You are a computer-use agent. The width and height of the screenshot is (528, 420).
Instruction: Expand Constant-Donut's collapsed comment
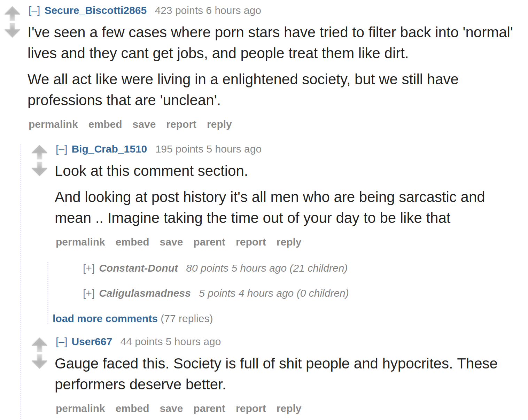(89, 268)
